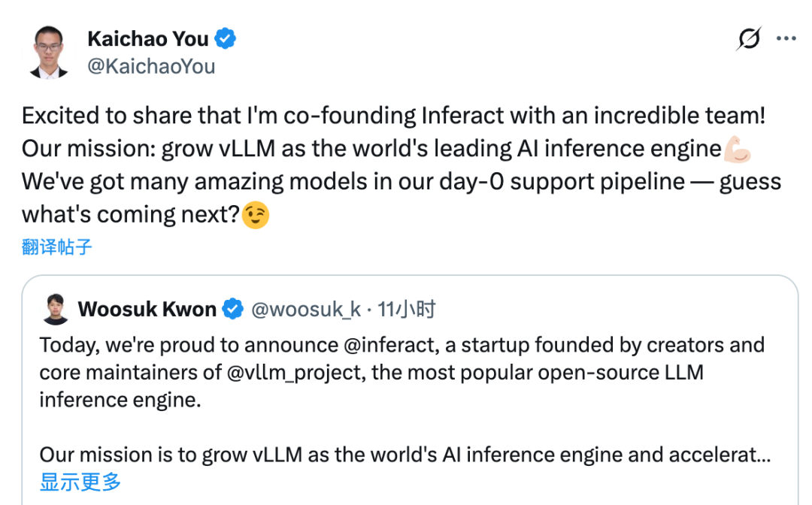Expand quoted post with 显示更多

[80, 482]
